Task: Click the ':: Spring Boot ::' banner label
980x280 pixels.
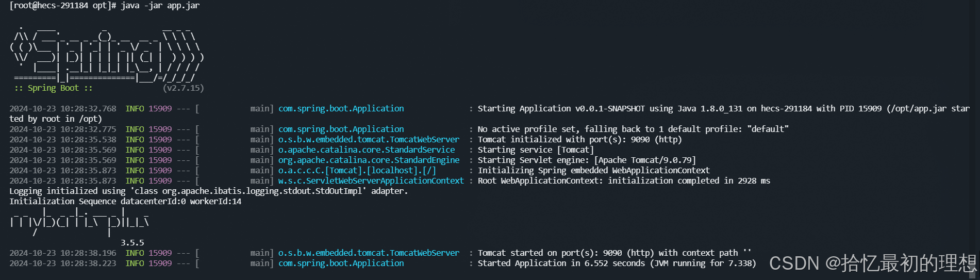Action: (53, 88)
